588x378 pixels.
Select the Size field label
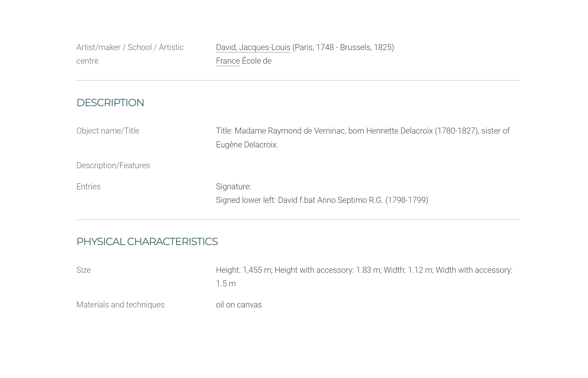pos(83,270)
